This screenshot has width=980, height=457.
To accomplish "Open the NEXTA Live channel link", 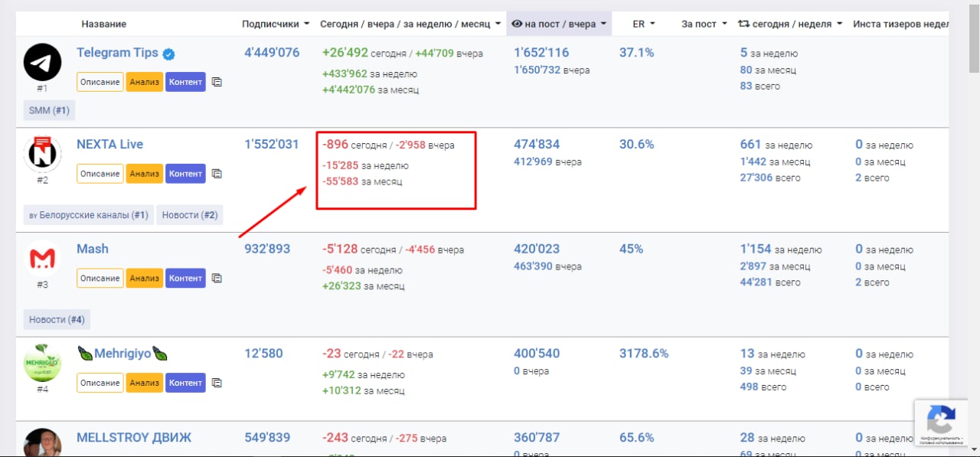I will (x=109, y=144).
